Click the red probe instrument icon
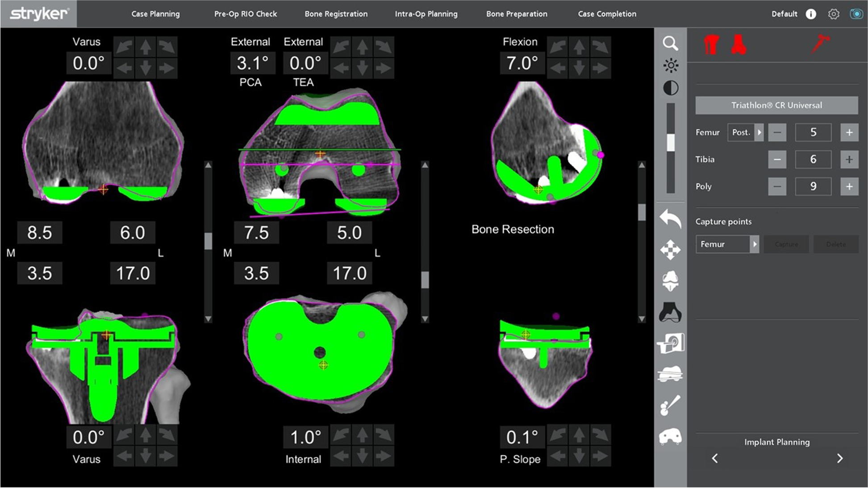 [820, 45]
